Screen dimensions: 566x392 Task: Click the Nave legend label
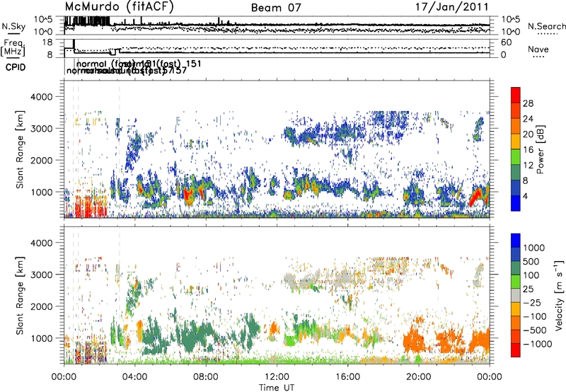[538, 49]
